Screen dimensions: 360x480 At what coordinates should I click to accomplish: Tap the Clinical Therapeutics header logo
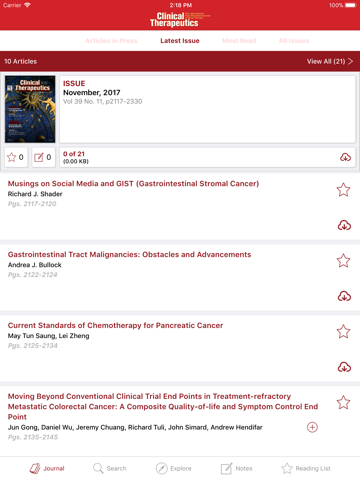click(180, 20)
